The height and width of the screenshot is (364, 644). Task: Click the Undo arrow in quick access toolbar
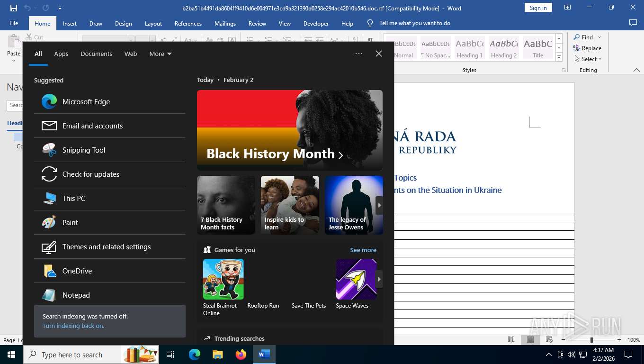(x=27, y=8)
